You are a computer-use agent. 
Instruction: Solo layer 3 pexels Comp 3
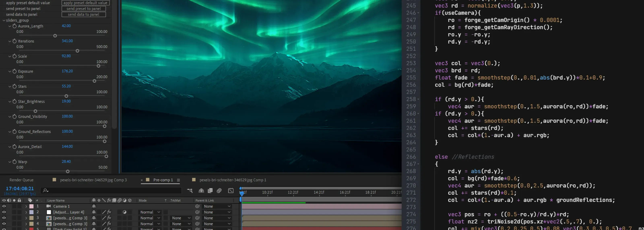tap(14, 218)
